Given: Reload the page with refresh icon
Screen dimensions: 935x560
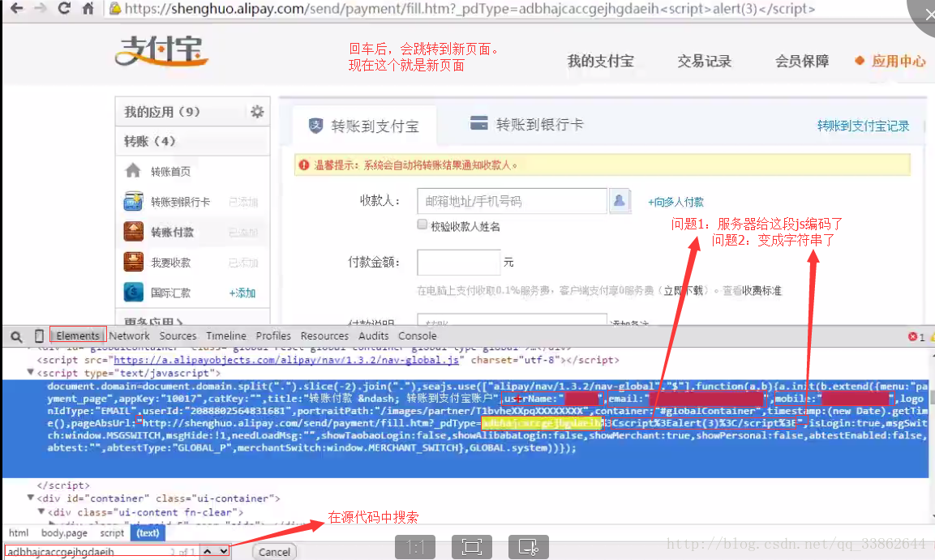Looking at the screenshot, I should click(x=64, y=8).
